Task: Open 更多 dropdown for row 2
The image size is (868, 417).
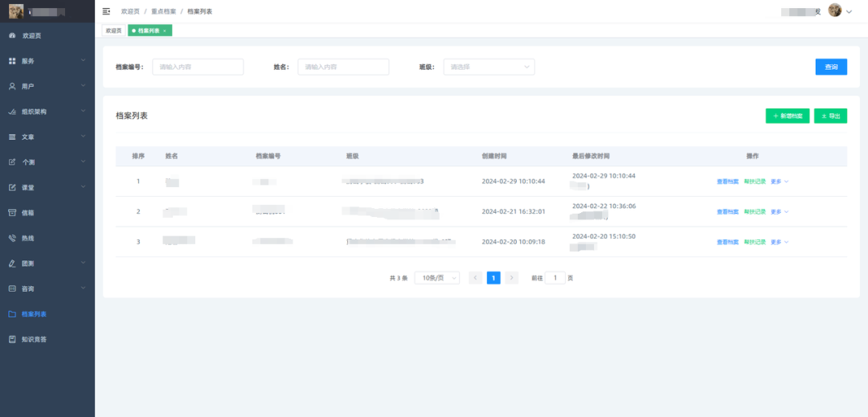Action: (780, 212)
